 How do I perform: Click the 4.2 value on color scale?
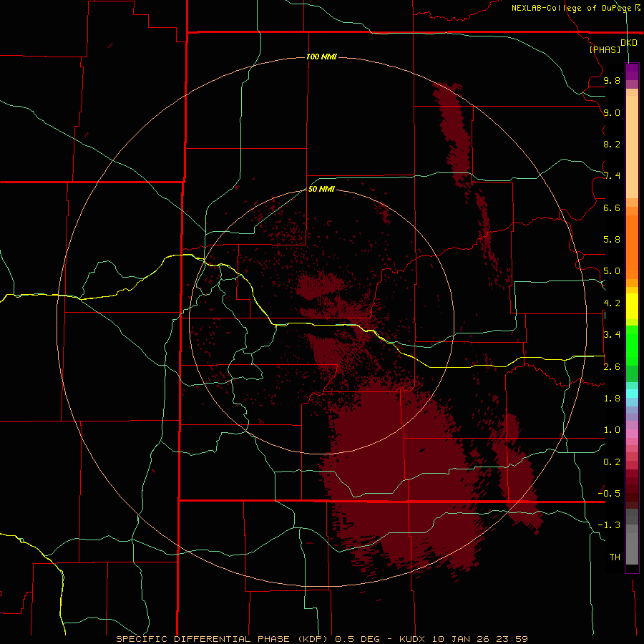(612, 303)
